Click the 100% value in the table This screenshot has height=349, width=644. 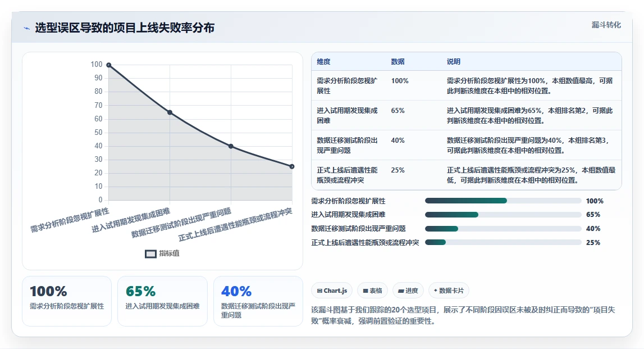[x=400, y=81]
